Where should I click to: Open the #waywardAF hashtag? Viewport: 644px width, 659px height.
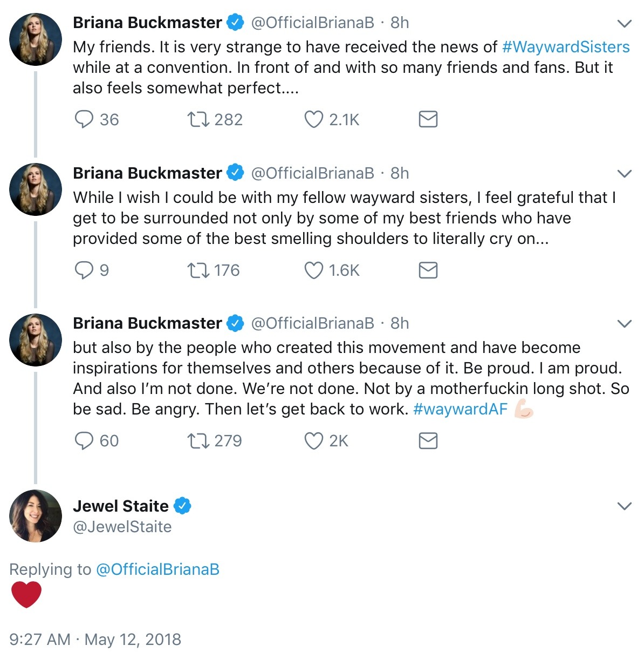click(460, 409)
